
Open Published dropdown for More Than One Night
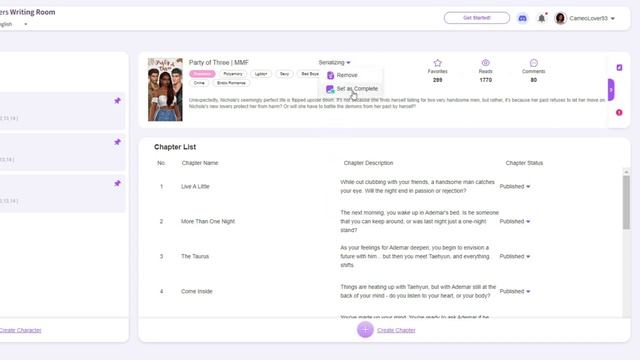click(x=515, y=222)
